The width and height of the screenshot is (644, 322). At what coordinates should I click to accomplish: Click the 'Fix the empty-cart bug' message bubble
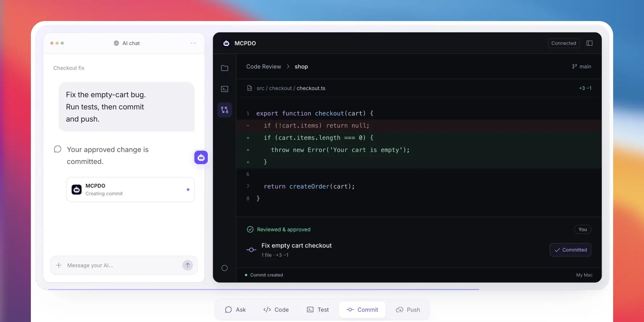point(127,107)
